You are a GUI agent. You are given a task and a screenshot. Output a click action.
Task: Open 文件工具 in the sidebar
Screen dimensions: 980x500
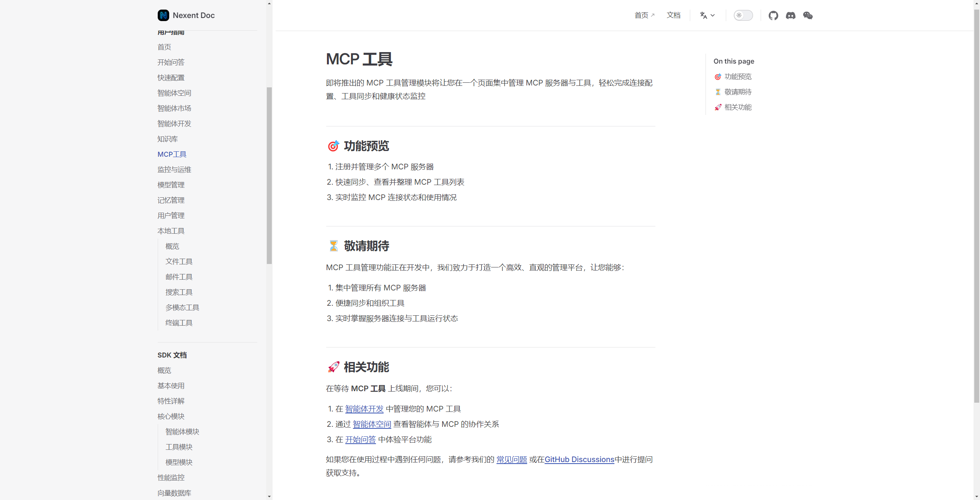tap(179, 261)
